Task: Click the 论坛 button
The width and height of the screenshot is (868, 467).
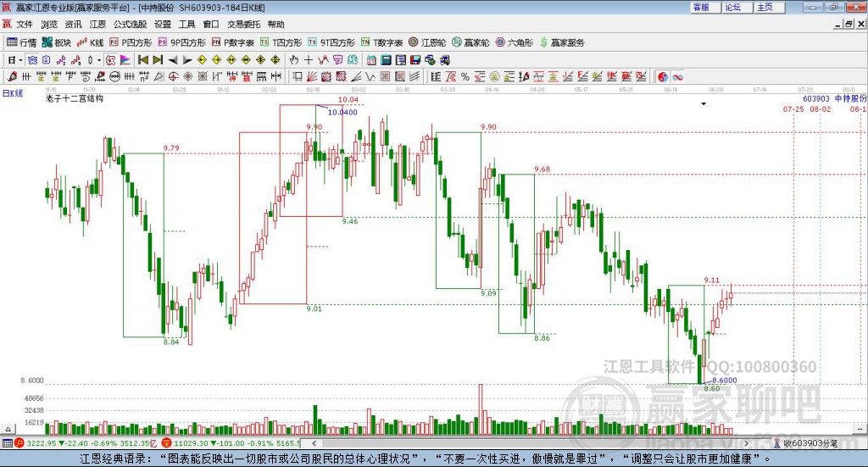Action: [737, 7]
